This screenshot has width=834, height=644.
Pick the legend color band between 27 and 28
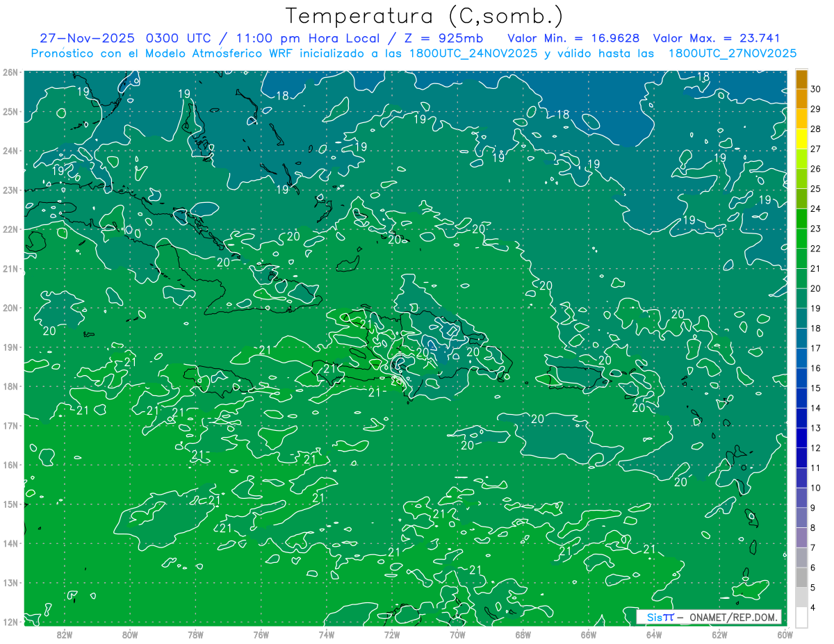tap(801, 139)
